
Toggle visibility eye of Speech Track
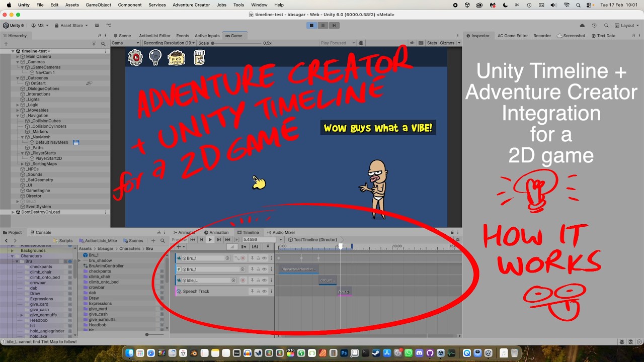pos(264,292)
